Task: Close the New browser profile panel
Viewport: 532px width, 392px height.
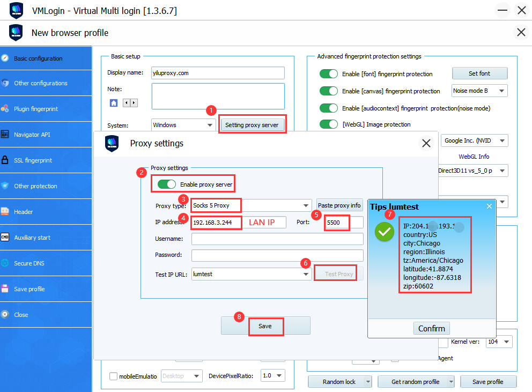Action: (x=521, y=32)
